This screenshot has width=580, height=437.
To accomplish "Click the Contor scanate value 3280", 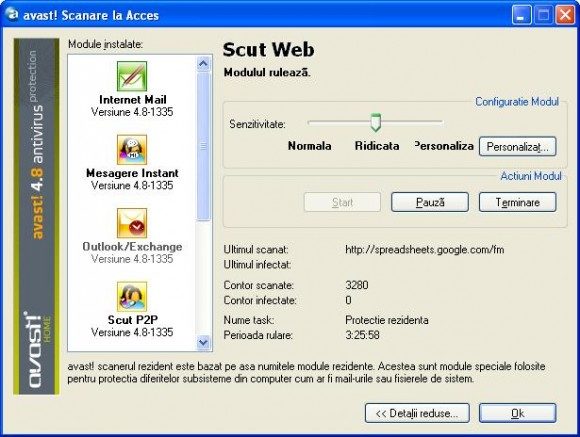I will point(357,285).
